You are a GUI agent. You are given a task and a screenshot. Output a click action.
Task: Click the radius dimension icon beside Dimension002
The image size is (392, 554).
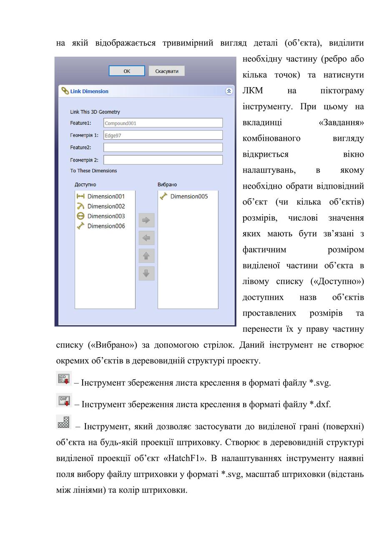coord(81,206)
